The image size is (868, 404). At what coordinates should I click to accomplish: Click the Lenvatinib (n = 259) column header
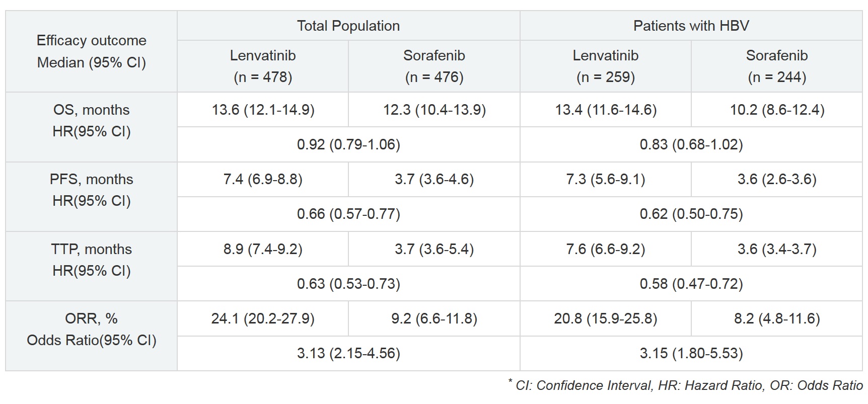point(605,66)
